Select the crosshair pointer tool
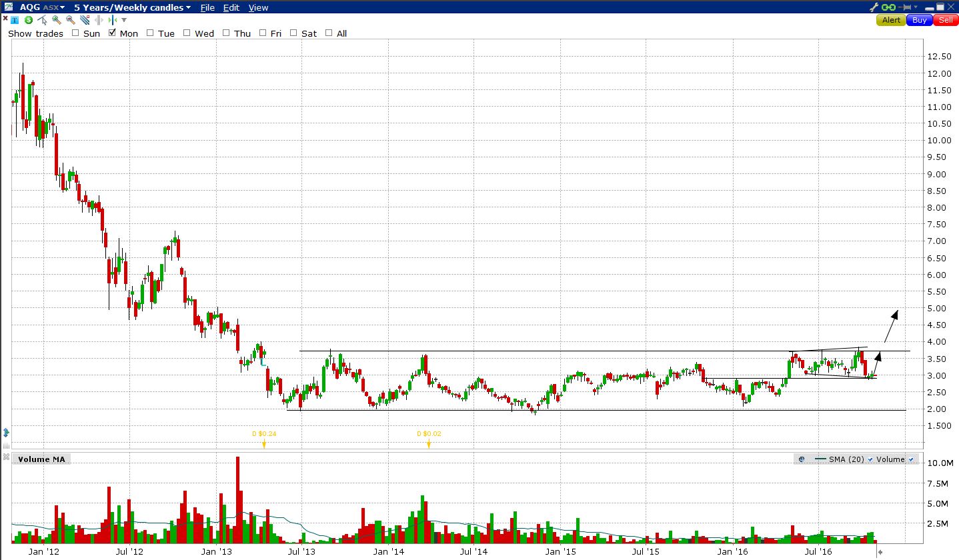Screen dimensions: 959x560 coord(43,20)
